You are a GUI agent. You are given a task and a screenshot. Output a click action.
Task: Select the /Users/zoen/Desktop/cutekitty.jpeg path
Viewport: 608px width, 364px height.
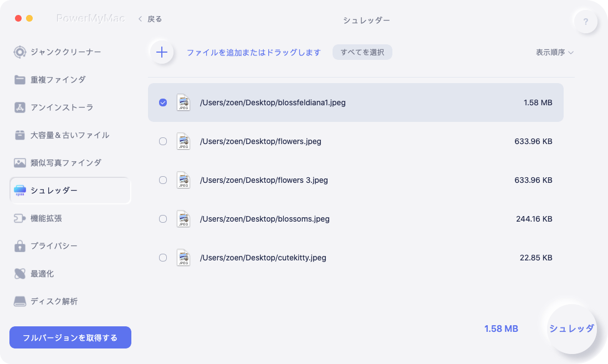click(263, 258)
